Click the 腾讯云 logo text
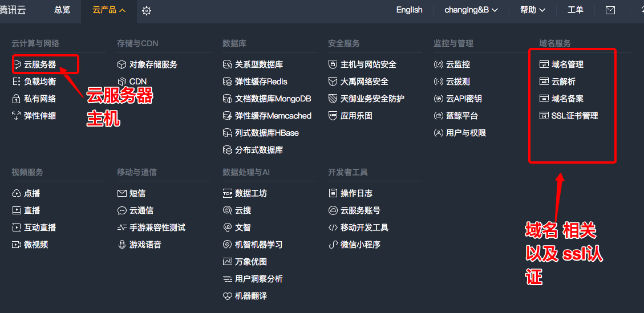644x313 pixels. [x=13, y=10]
